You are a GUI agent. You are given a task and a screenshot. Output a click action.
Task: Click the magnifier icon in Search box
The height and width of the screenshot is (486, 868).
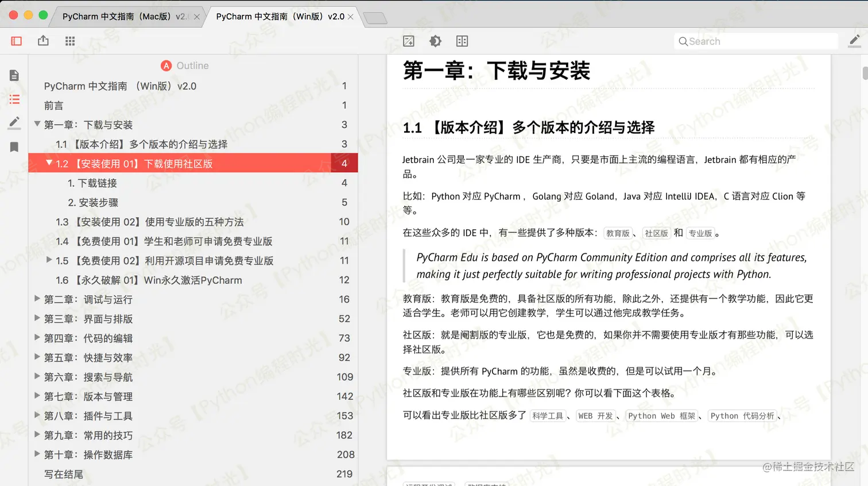point(683,41)
